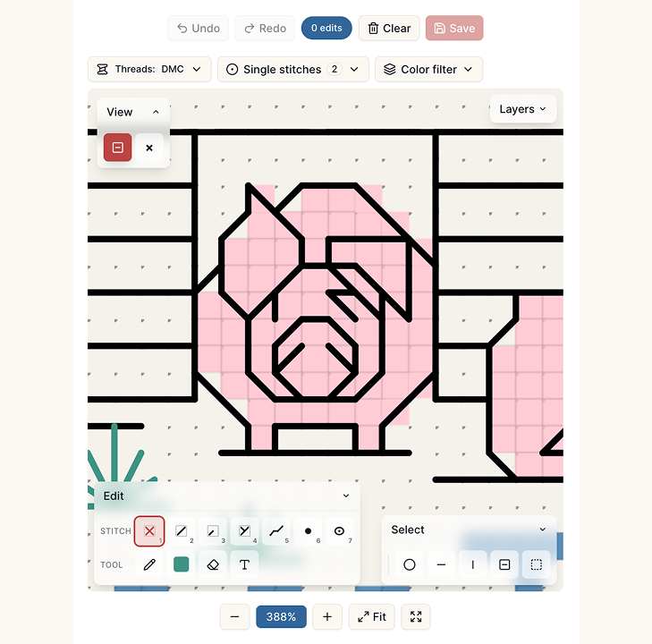Select the half stitch type
Viewport: 652px width, 644px height.
[x=182, y=531]
